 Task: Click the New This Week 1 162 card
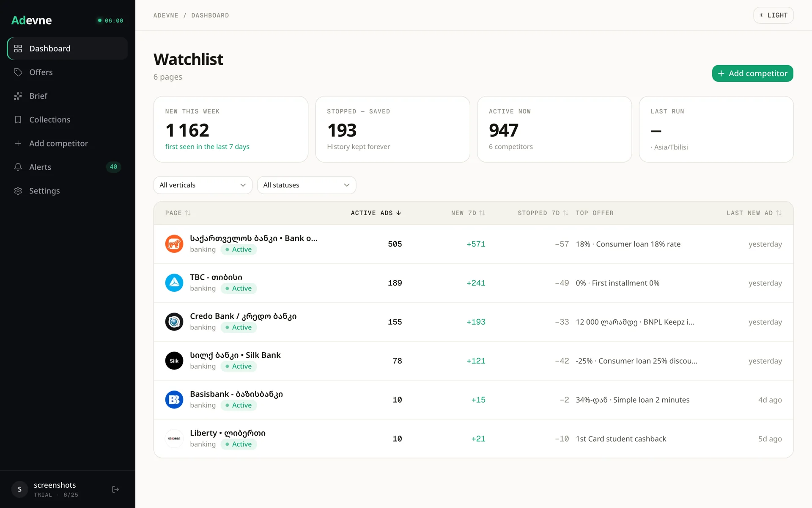pyautogui.click(x=231, y=129)
